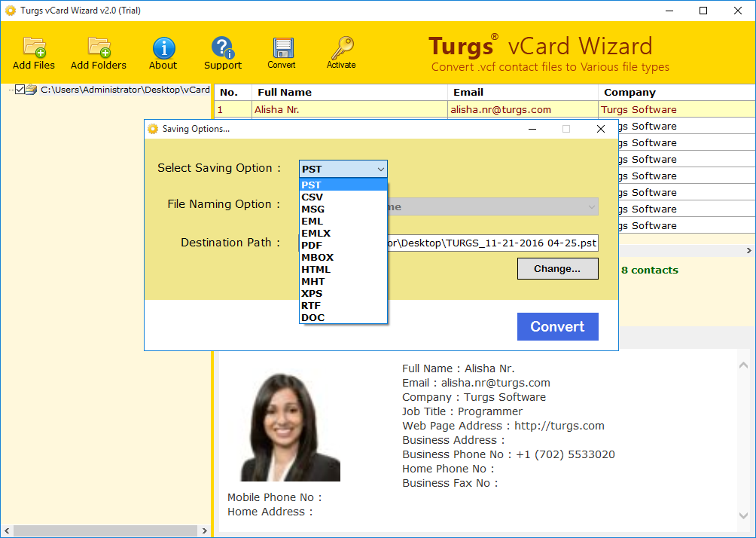This screenshot has width=756, height=538.
Task: Click the No. column header
Action: (x=233, y=92)
